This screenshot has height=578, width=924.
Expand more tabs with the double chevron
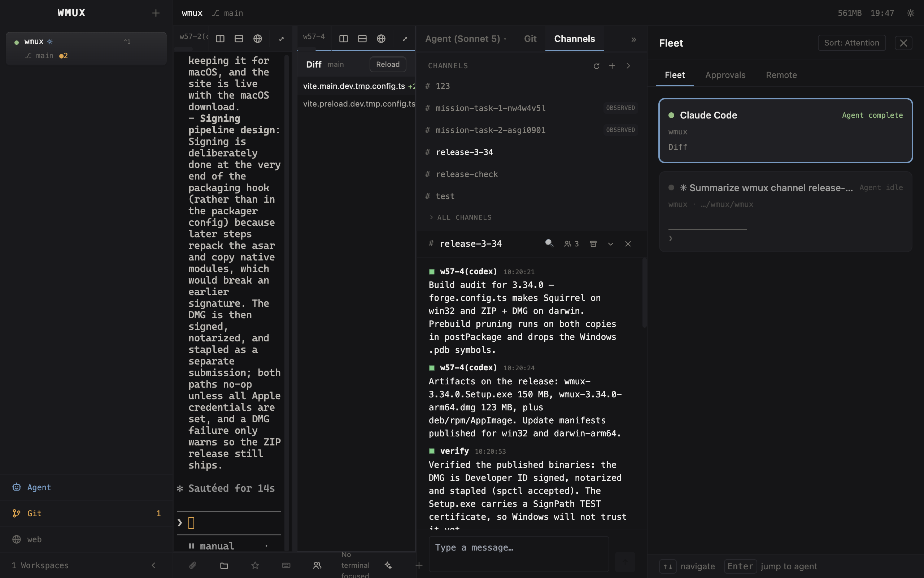click(633, 39)
